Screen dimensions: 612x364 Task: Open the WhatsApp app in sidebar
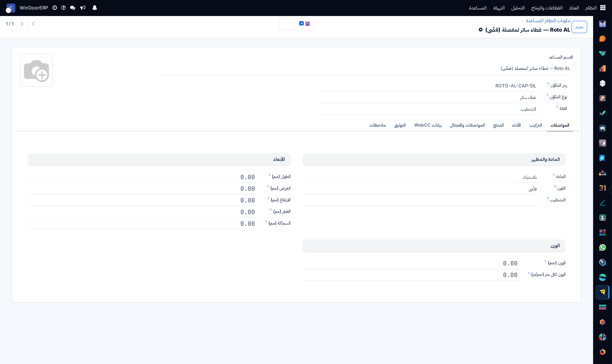click(602, 248)
